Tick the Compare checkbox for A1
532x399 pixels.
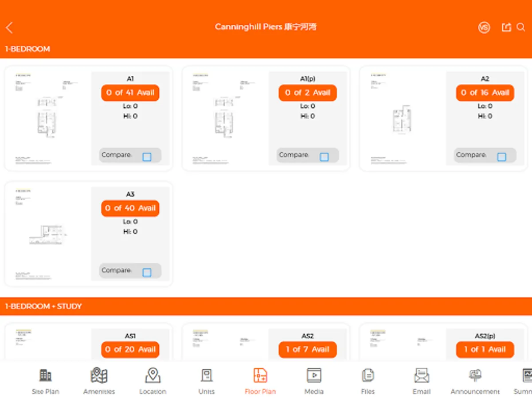pos(147,157)
